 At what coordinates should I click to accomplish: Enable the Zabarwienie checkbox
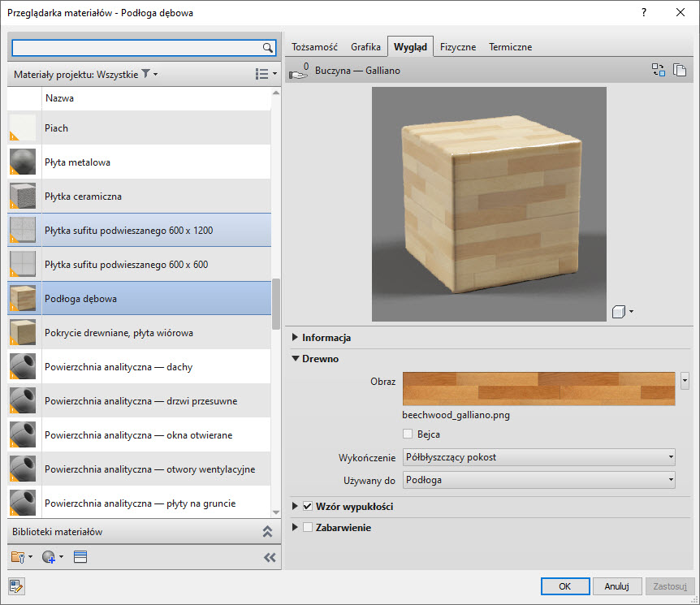pyautogui.click(x=308, y=528)
